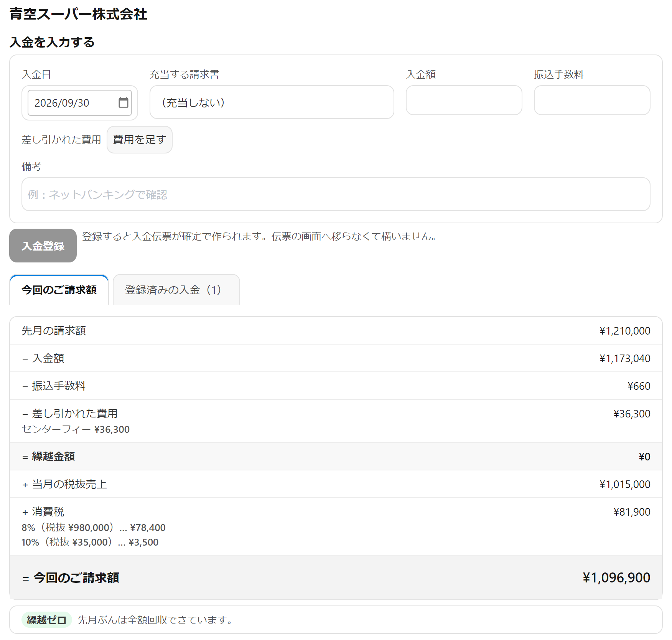Click the センターフィー ¥36,300 detail line
Image resolution: width=672 pixels, height=640 pixels.
[x=76, y=429]
